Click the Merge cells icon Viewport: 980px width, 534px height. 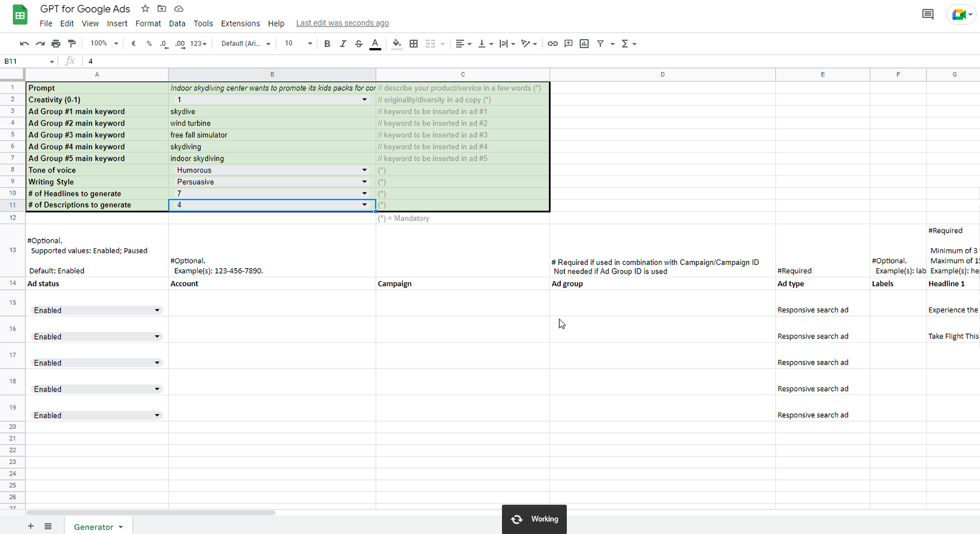pyautogui.click(x=431, y=44)
